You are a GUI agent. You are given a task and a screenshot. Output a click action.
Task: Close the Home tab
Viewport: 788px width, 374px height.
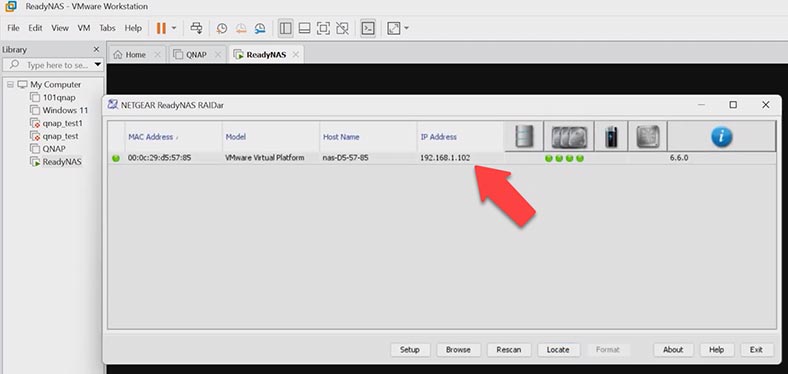click(157, 55)
